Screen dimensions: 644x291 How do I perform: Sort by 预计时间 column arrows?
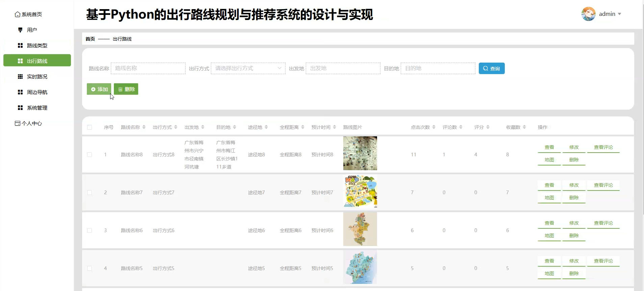(x=335, y=127)
